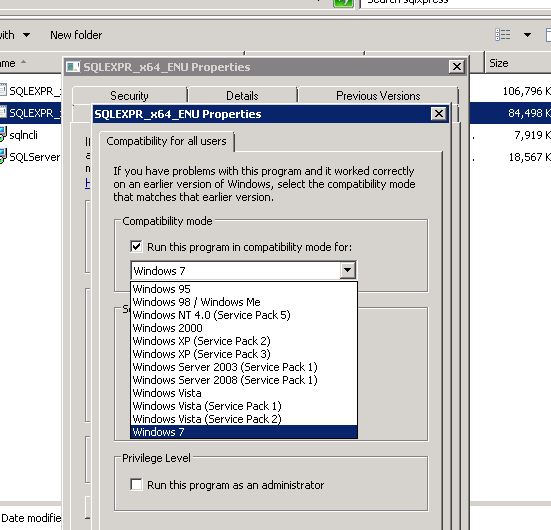Click the 84,498 K size cell

click(529, 113)
